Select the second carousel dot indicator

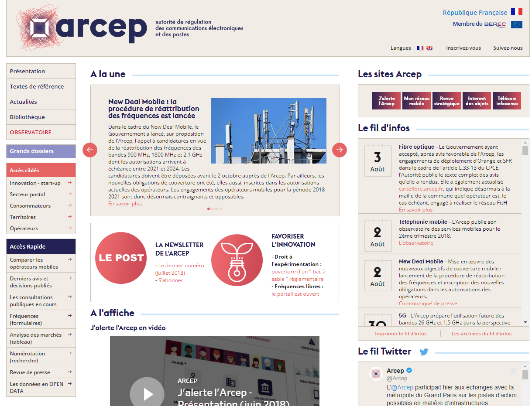(213, 209)
